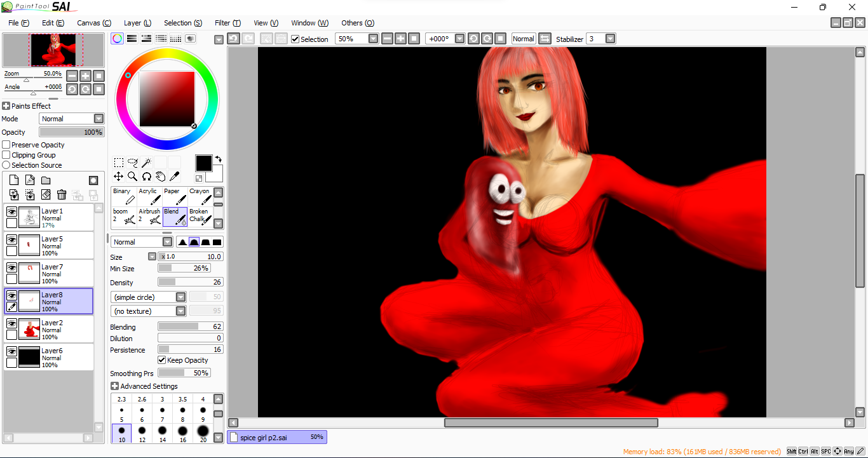Select the Move tool

(x=119, y=177)
